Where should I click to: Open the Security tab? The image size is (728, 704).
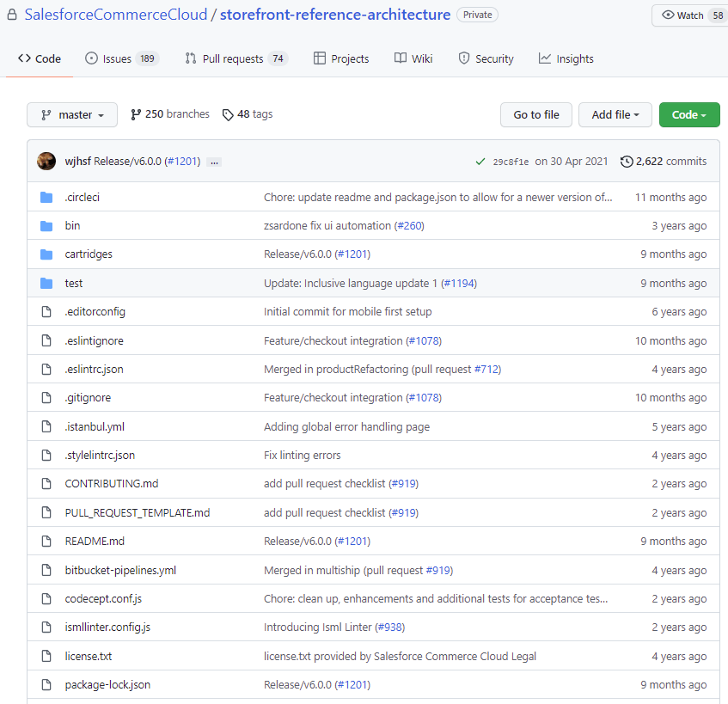(486, 58)
